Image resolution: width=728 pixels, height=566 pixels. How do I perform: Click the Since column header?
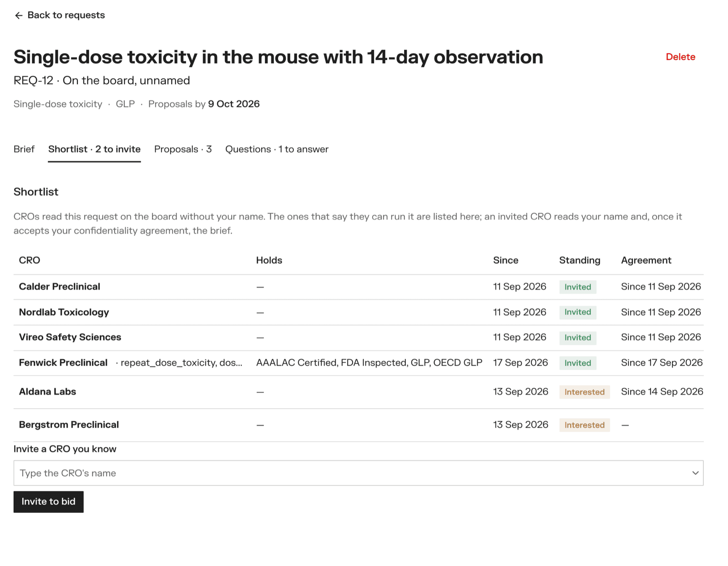pyautogui.click(x=506, y=260)
